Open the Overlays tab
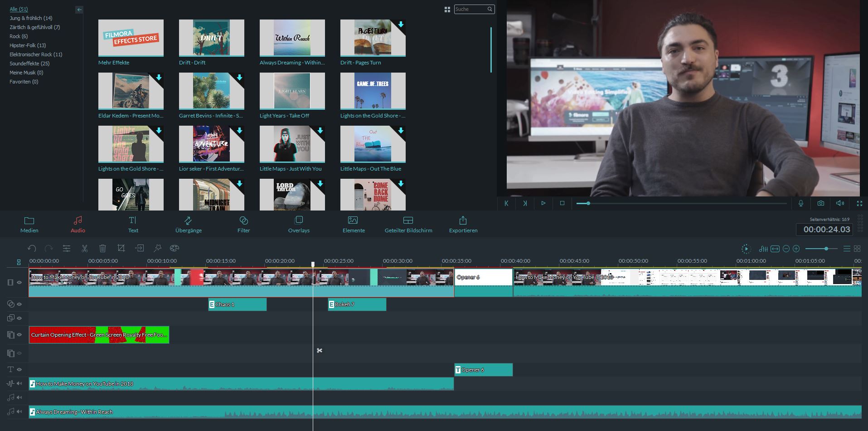This screenshot has width=868, height=431. coord(299,225)
